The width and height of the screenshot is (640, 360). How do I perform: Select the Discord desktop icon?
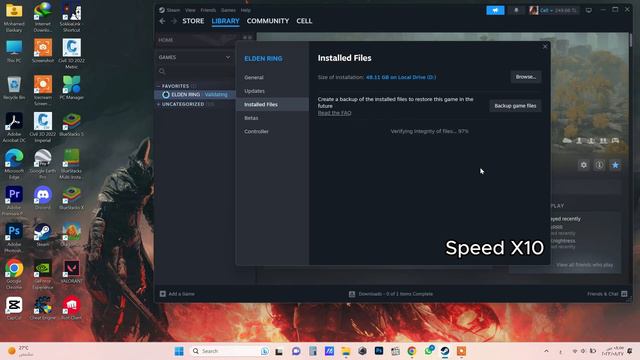click(x=43, y=198)
